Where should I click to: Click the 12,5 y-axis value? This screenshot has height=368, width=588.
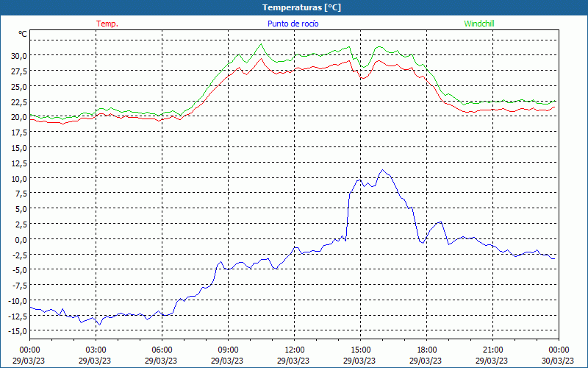click(19, 163)
